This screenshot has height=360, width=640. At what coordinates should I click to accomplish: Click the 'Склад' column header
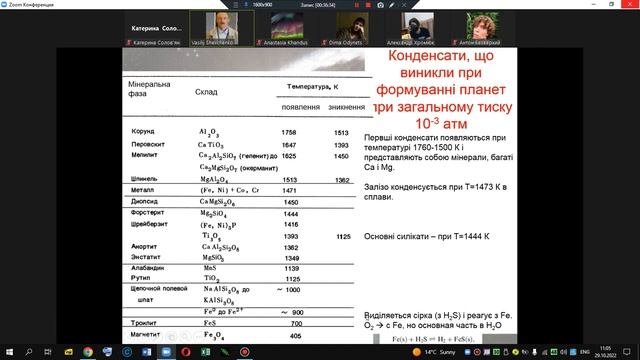click(206, 92)
